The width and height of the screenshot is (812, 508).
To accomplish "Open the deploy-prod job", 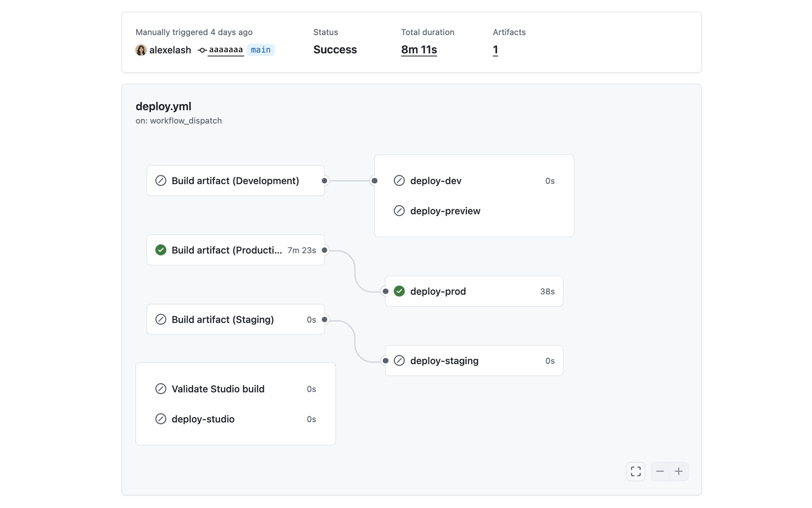I will pos(474,291).
